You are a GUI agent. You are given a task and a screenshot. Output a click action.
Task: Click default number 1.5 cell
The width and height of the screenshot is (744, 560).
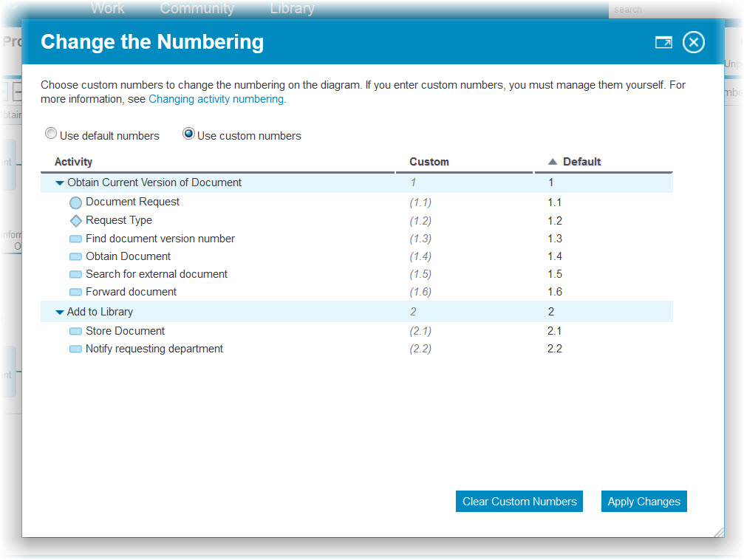555,274
